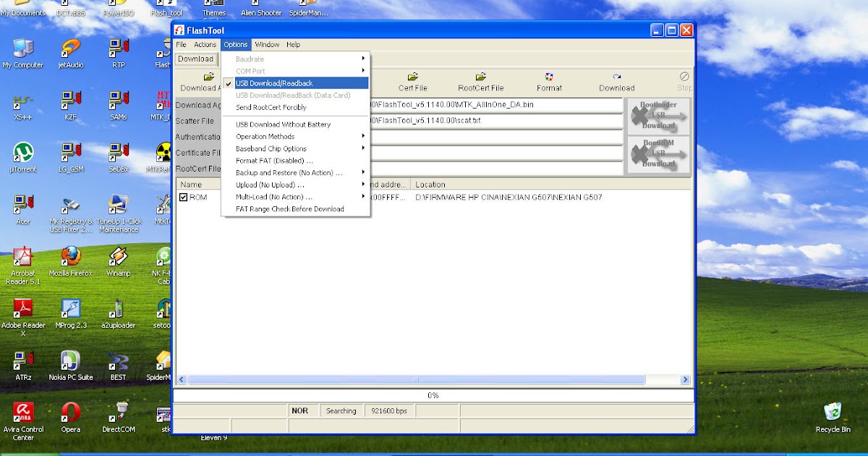This screenshot has width=868, height=456.
Task: Choose USB Download Without Battery
Action: click(295, 124)
